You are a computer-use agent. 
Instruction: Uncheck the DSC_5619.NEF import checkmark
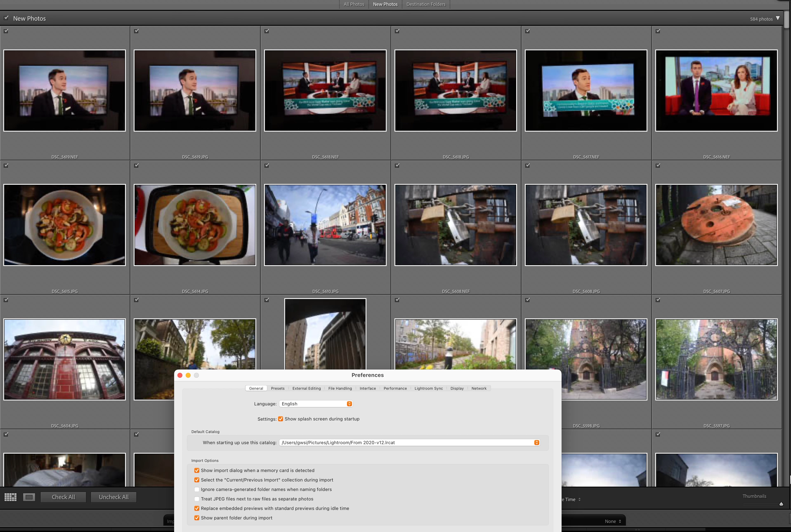[x=6, y=31]
